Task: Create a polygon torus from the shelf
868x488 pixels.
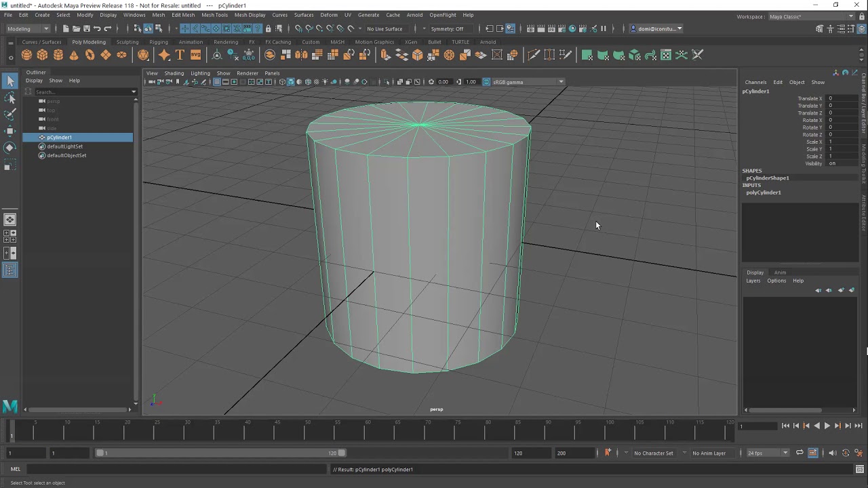Action: pos(90,55)
